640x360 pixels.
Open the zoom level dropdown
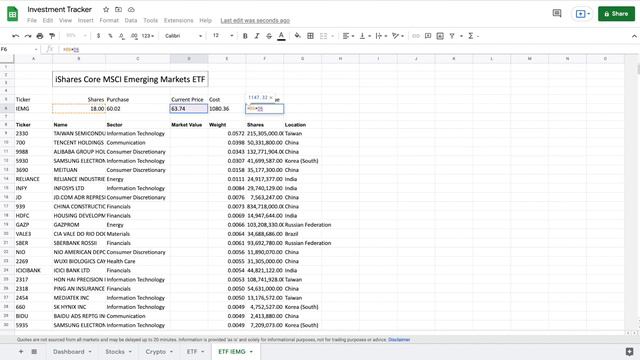point(76,36)
